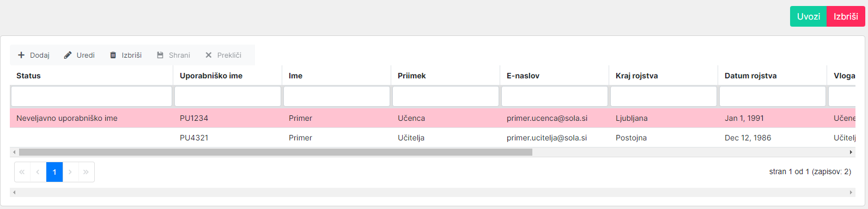Image resolution: width=868 pixels, height=209 pixels.
Task: Click the green Uvozi button
Action: coord(809,16)
